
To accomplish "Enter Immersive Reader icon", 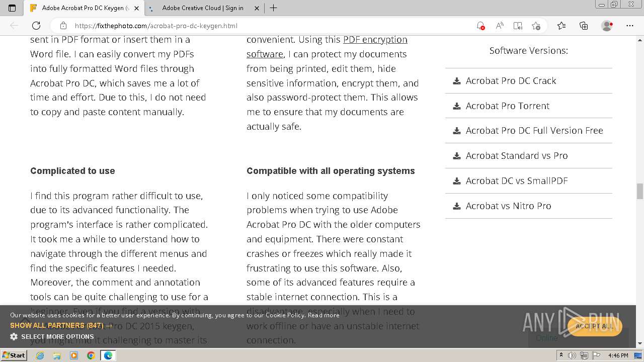I will (x=518, y=26).
